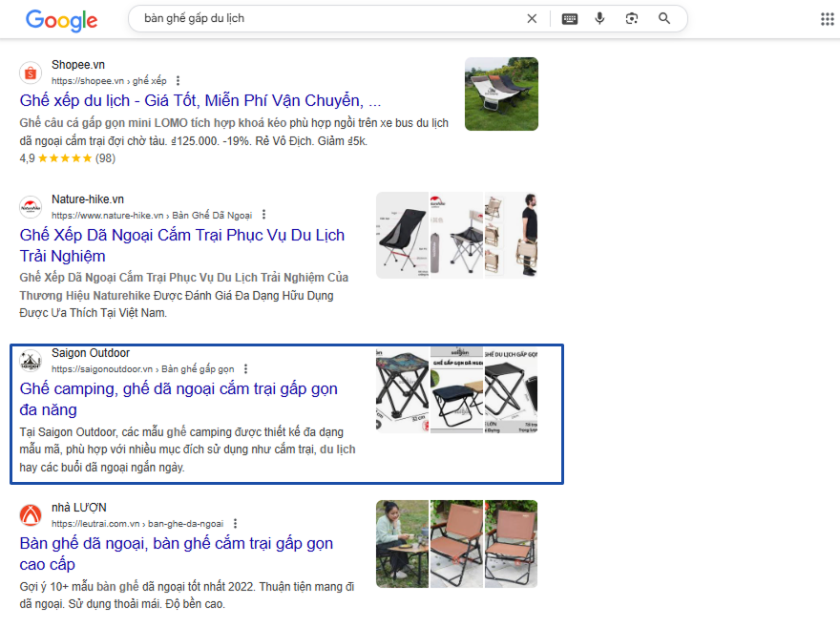Screen dimensions: 840x627
Task: Open more options for the Saigon Outdoor result
Action: pyautogui.click(x=246, y=369)
